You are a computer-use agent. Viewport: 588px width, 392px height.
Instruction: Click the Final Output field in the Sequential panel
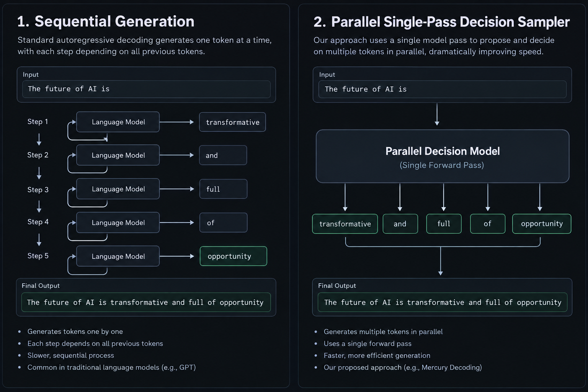tap(146, 302)
